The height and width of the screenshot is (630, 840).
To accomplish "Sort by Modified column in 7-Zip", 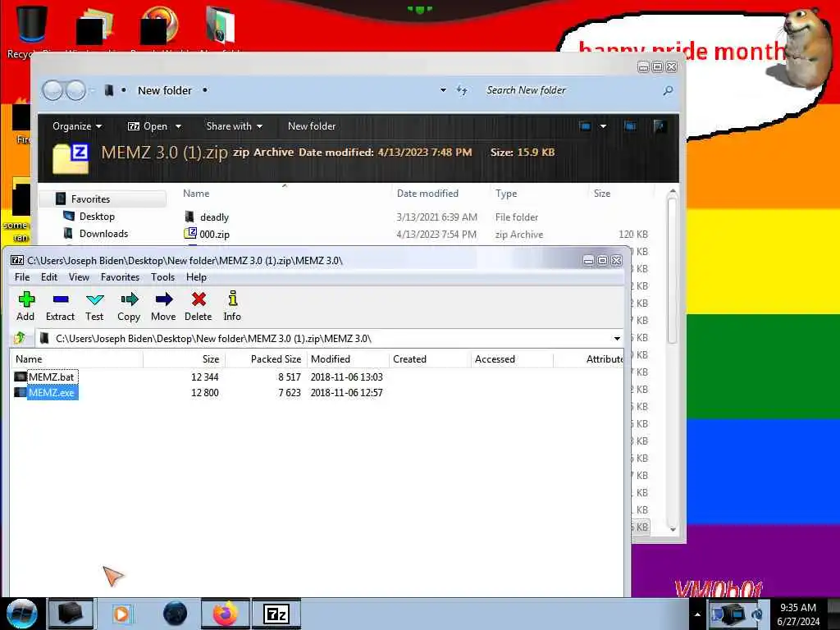I will coord(348,359).
